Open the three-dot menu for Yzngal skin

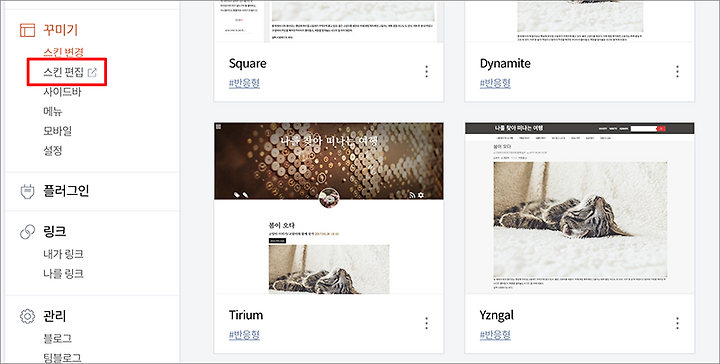(677, 323)
